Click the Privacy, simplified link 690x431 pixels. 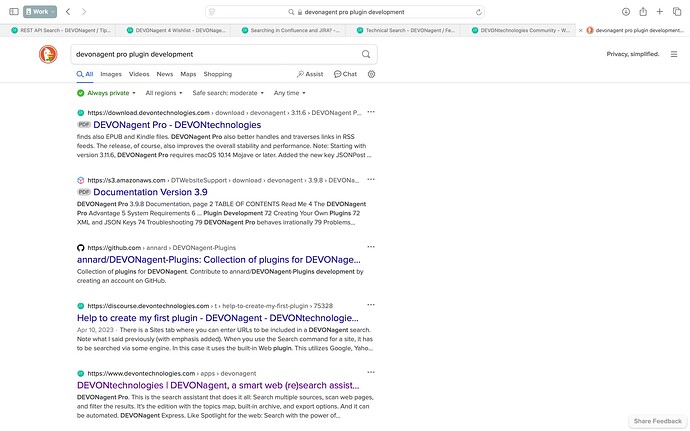coord(633,54)
